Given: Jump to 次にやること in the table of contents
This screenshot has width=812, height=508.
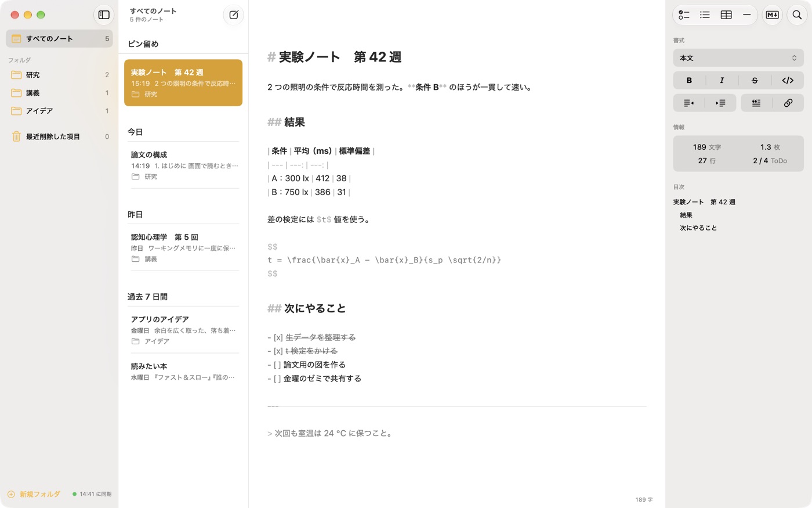Looking at the screenshot, I should coord(698,228).
